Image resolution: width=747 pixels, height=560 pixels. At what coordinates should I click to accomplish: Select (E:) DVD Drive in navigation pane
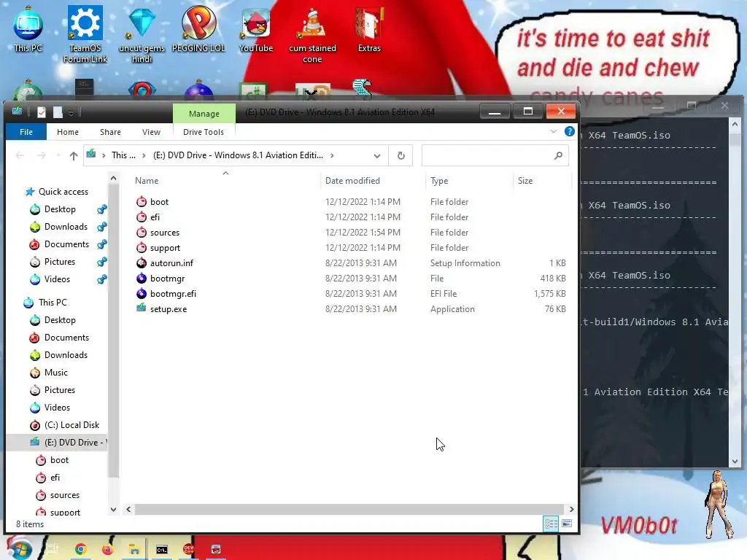point(57,443)
